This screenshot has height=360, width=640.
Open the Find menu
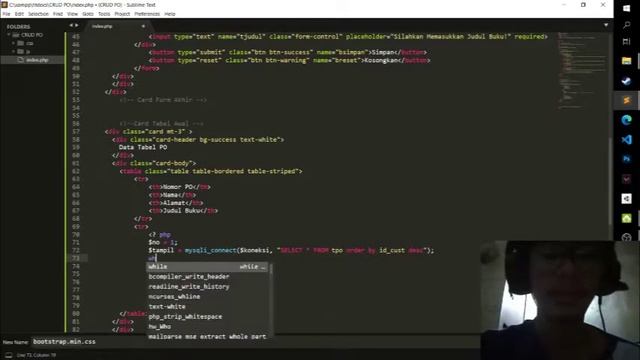pyautogui.click(x=58, y=14)
